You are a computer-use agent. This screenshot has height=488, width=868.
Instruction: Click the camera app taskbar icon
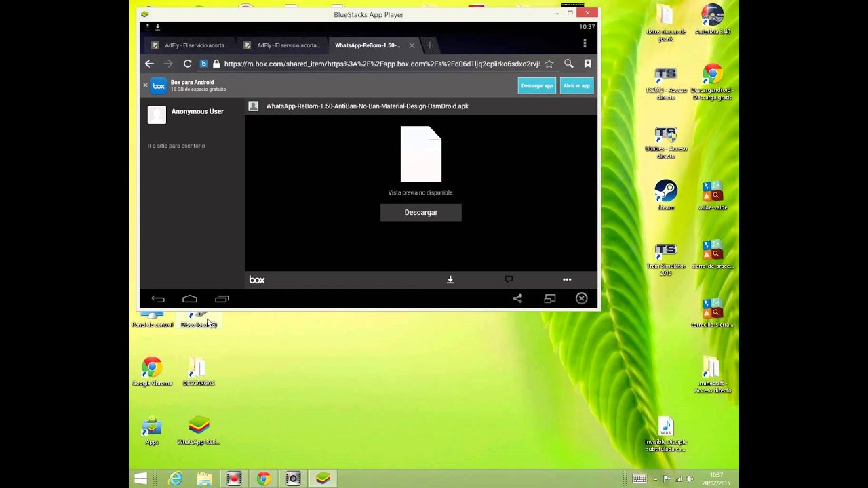tap(293, 479)
